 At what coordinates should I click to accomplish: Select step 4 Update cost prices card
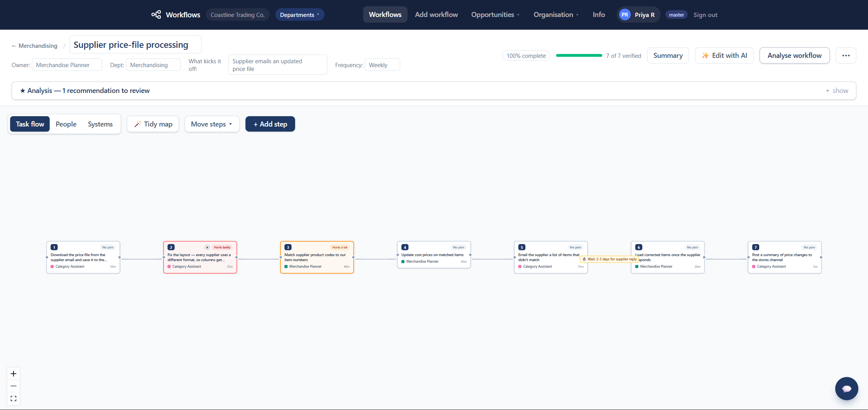point(434,255)
